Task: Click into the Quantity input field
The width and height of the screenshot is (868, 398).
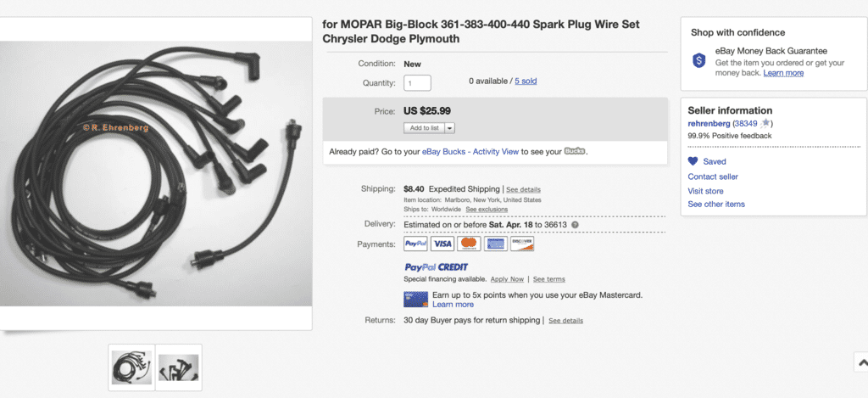Action: click(x=418, y=83)
